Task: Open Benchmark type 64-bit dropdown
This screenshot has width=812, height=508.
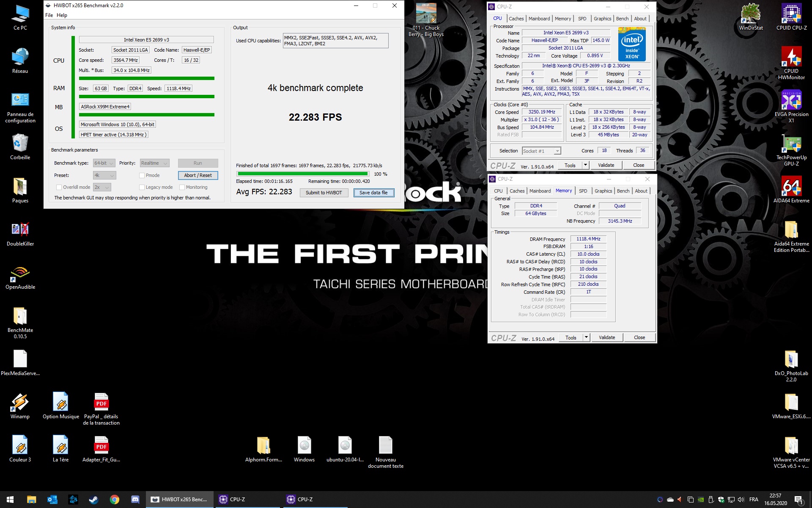Action: [x=104, y=163]
